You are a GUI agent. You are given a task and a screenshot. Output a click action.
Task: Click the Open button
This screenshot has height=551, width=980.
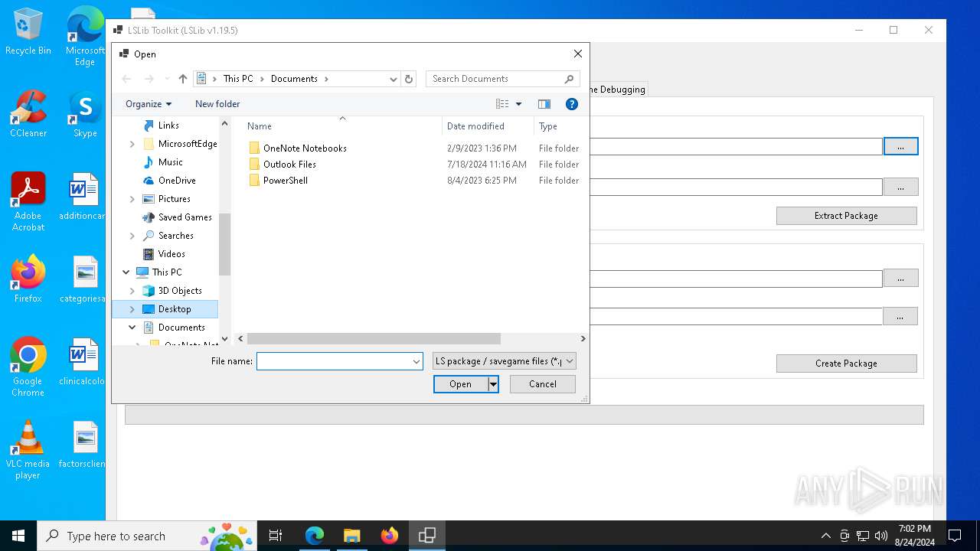pos(461,384)
